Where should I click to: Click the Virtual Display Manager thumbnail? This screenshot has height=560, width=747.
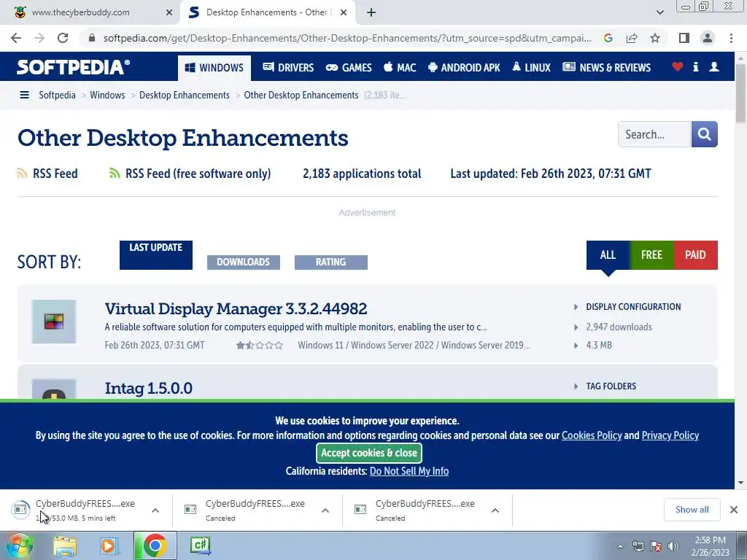coord(54,322)
